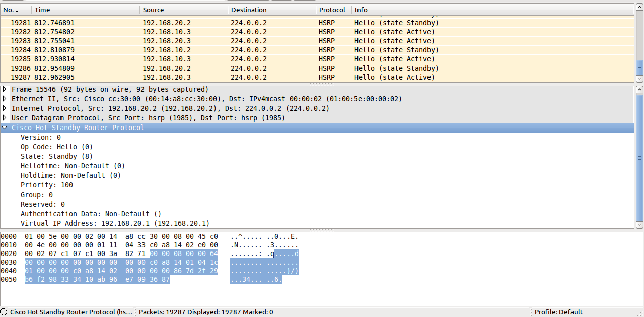Click ASCII text of hex row 0000
The width and height of the screenshot is (644, 317).
pos(264,236)
